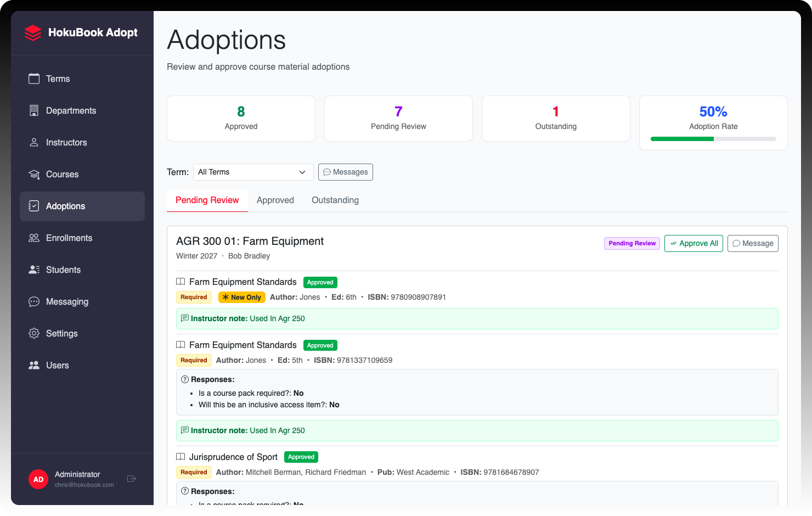
Task: Click Winter 2027 term text
Action: (196, 256)
